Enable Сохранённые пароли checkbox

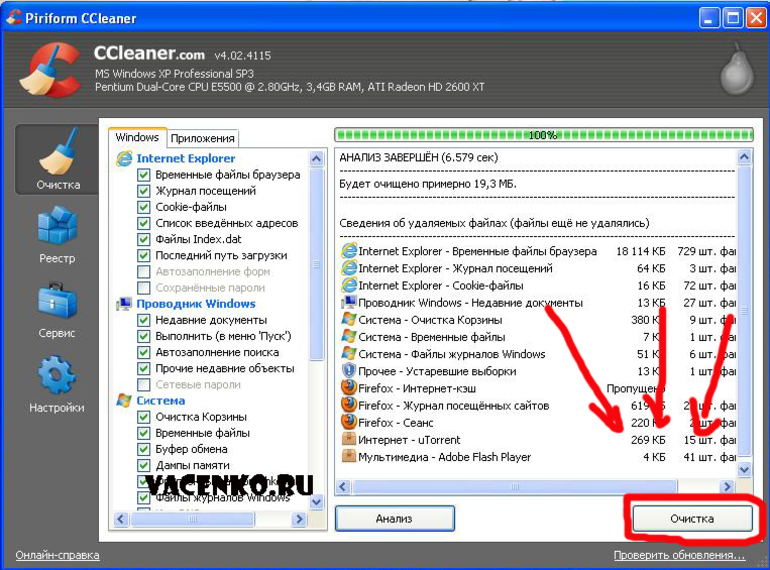[143, 288]
